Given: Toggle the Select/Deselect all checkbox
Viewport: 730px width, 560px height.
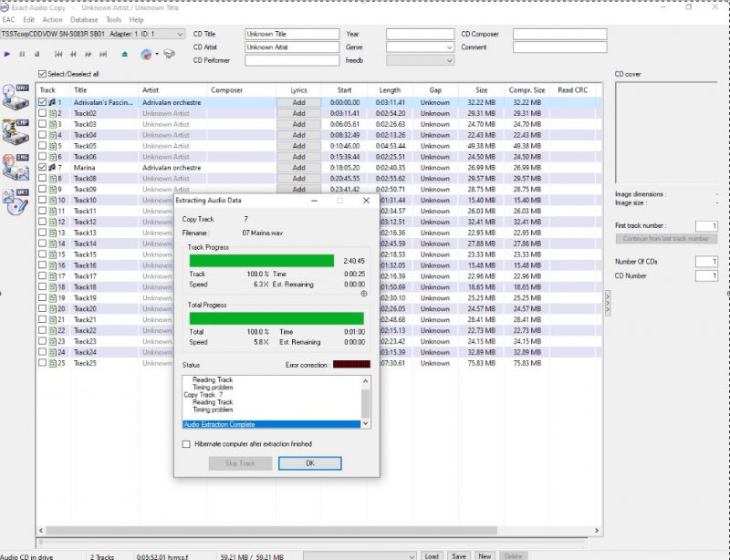Looking at the screenshot, I should click(42, 74).
